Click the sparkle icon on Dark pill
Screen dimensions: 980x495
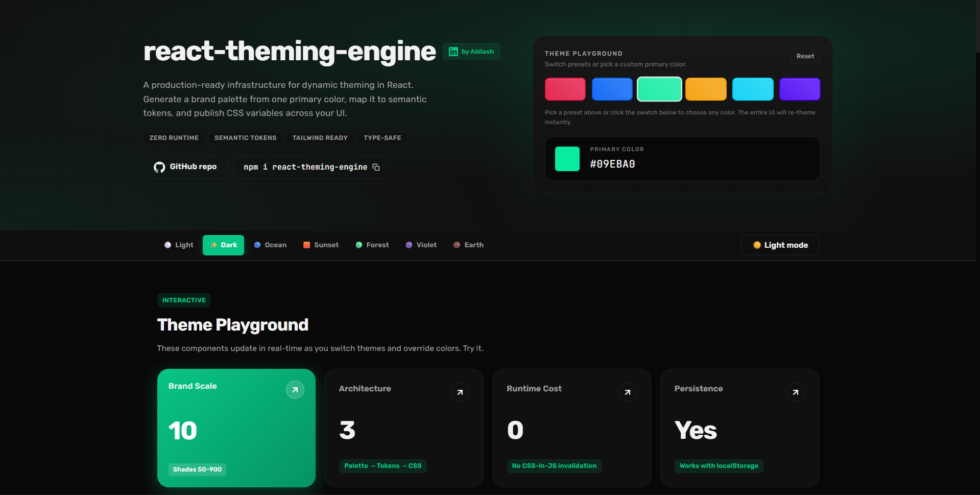coord(214,245)
